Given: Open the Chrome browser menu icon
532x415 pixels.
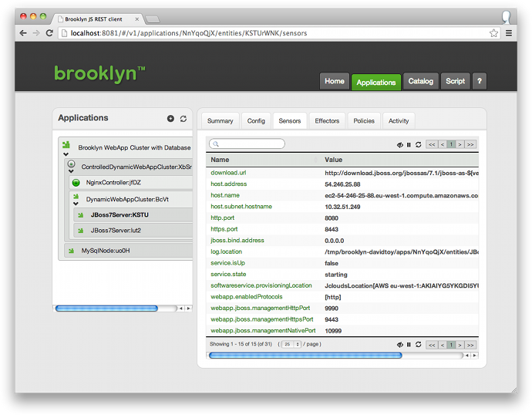Looking at the screenshot, I should point(509,33).
